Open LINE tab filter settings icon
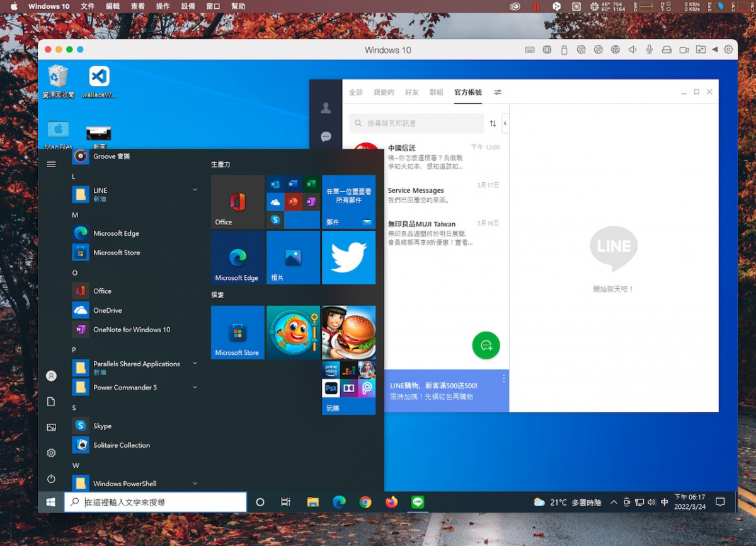 pos(498,92)
